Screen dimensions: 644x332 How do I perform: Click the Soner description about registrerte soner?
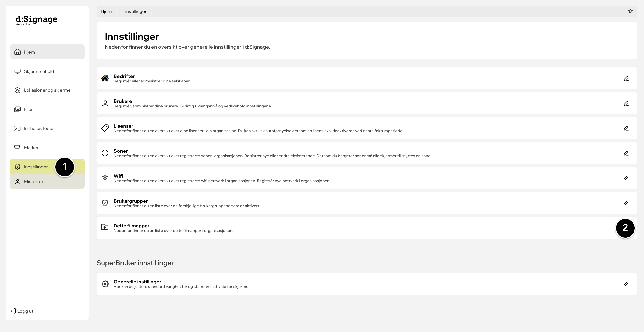pyautogui.click(x=272, y=156)
